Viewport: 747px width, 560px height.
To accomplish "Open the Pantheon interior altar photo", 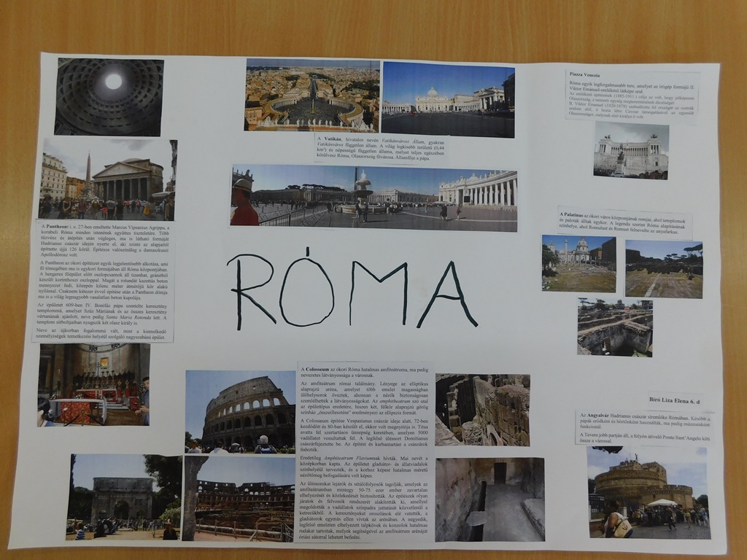I will [93, 384].
